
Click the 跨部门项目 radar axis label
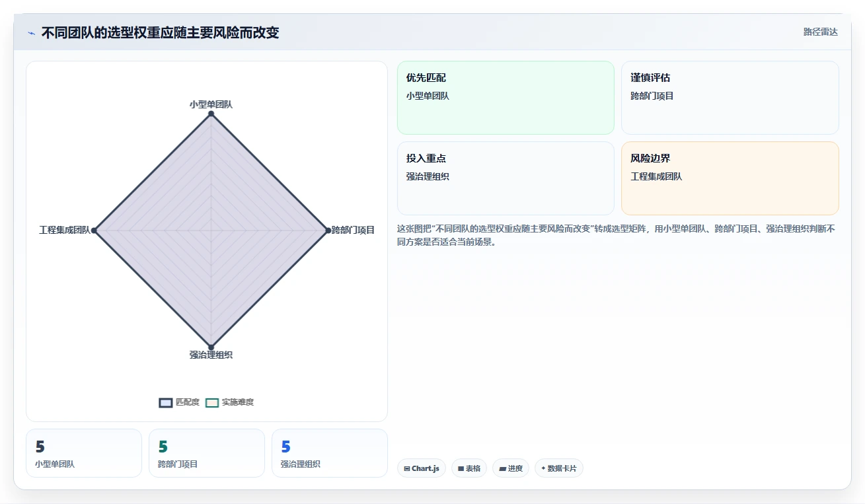(354, 231)
